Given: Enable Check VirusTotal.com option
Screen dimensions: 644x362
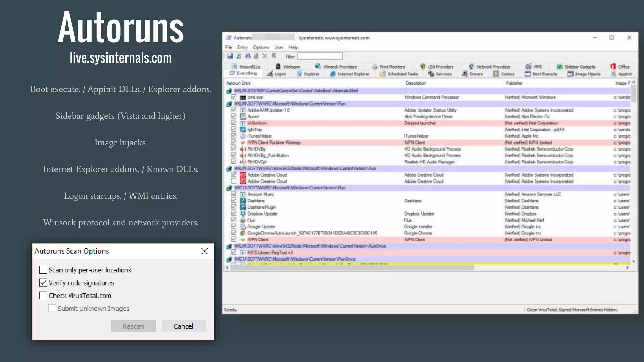Looking at the screenshot, I should 43,296.
